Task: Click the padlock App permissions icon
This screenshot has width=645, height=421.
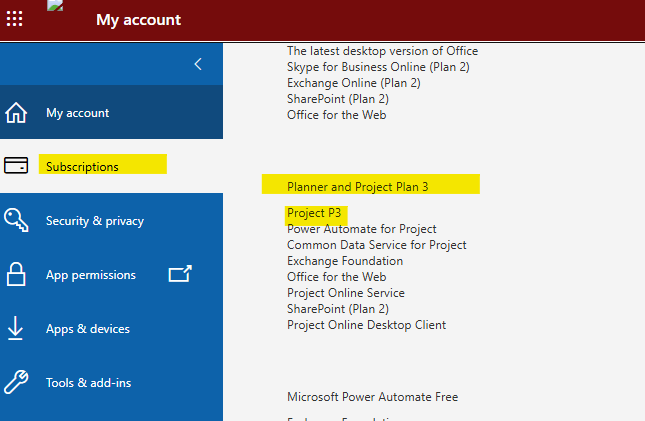Action: point(16,274)
